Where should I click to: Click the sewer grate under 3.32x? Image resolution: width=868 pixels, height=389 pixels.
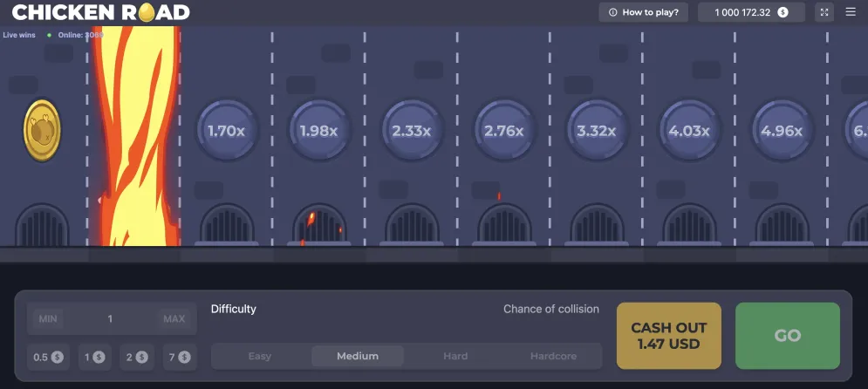click(x=598, y=225)
